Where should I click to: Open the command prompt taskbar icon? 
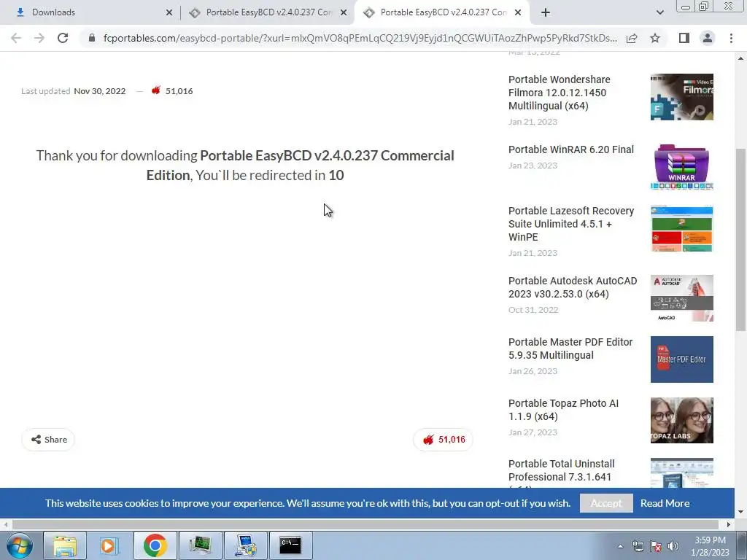point(290,545)
